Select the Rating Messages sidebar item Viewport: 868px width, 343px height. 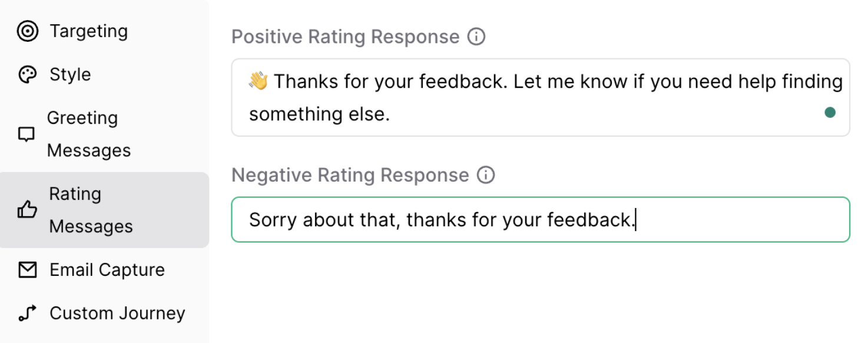click(x=91, y=210)
